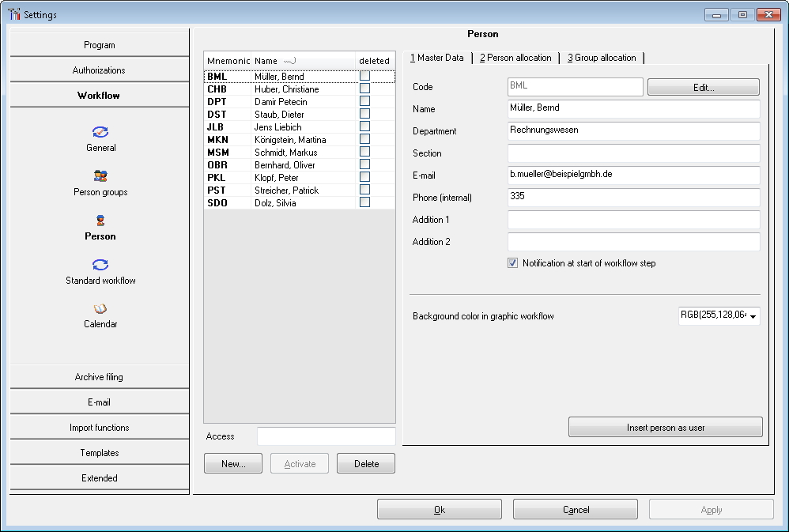The image size is (789, 532).
Task: Click the Code field showing BML
Action: pos(575,87)
